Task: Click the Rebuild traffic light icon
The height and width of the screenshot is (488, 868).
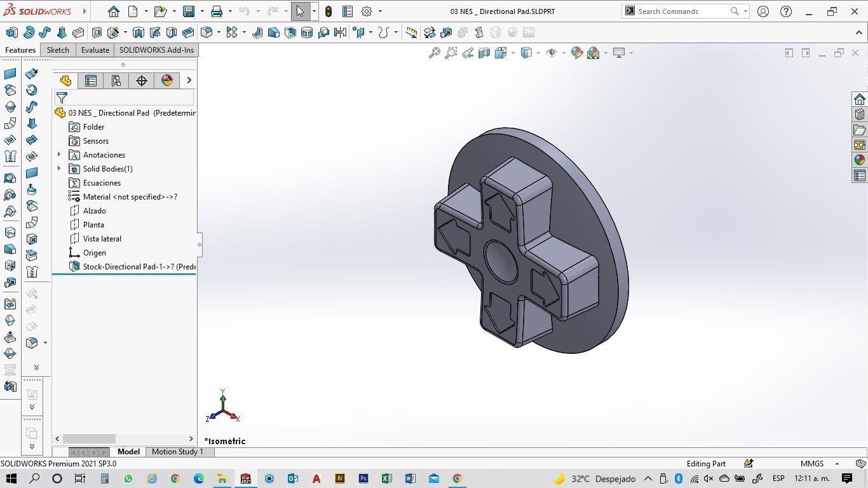Action: pyautogui.click(x=329, y=11)
